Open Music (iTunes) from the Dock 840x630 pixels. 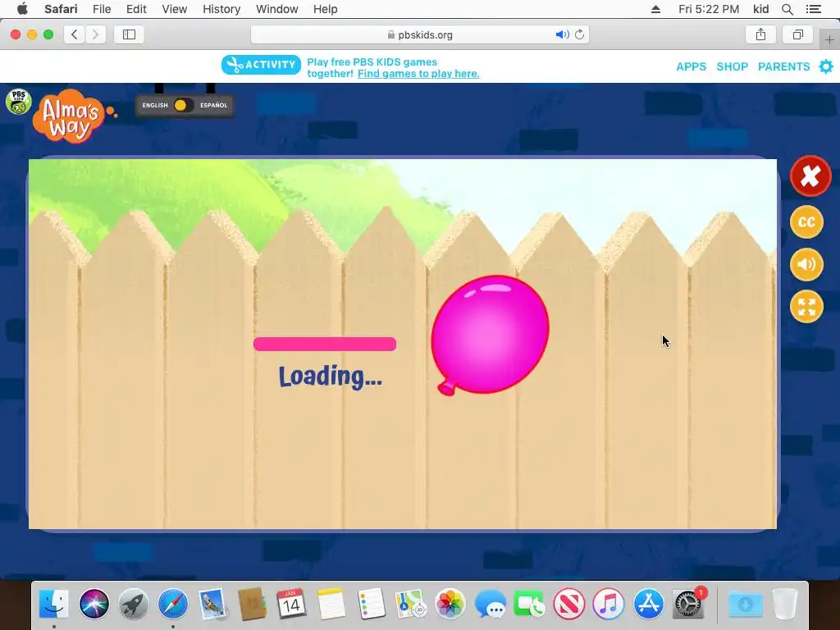pyautogui.click(x=609, y=604)
